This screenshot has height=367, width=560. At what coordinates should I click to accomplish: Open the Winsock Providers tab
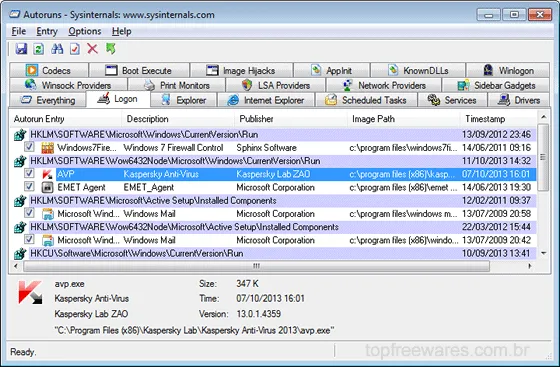pos(69,85)
